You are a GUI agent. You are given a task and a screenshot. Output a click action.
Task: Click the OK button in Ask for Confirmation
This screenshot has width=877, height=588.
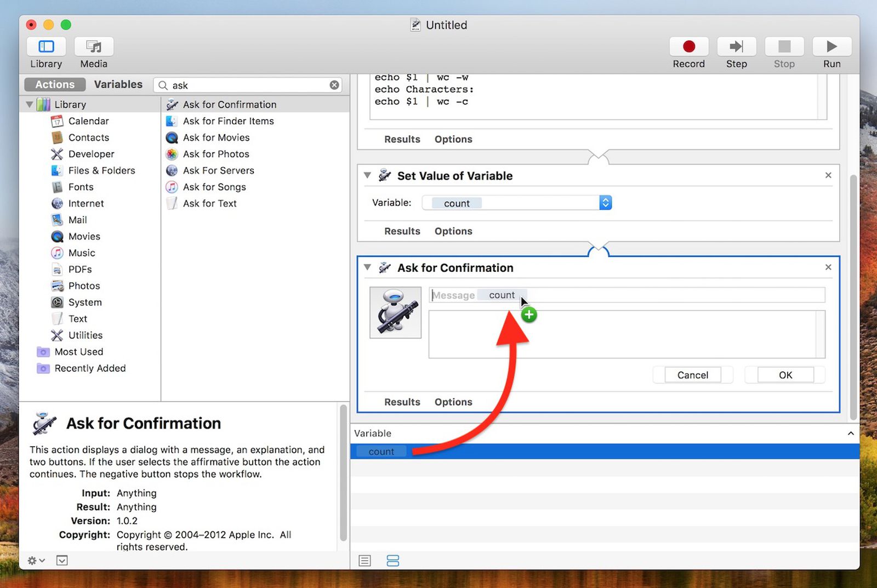(784, 375)
